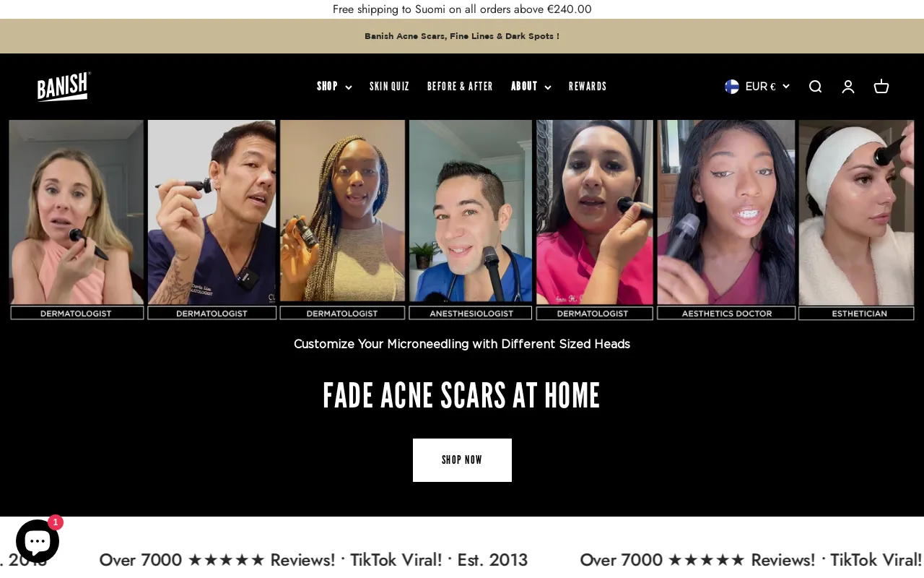Open the shopping cart basket icon
The width and height of the screenshot is (924, 578).
(881, 87)
